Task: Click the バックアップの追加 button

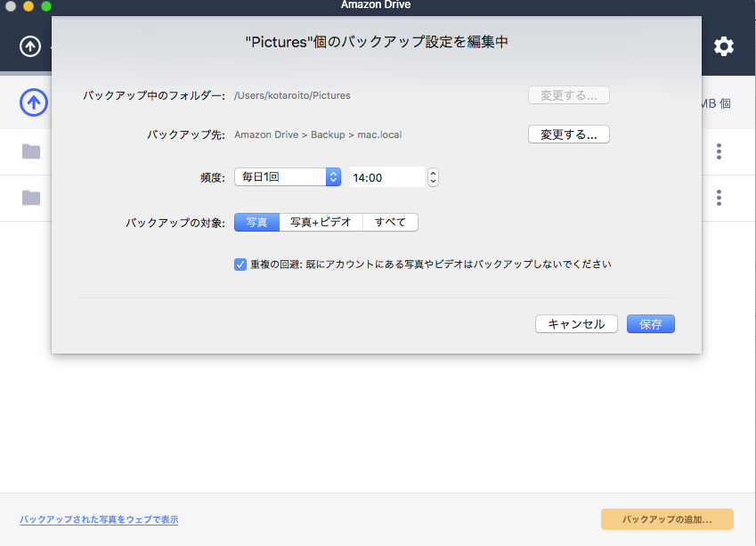Action: (668, 518)
